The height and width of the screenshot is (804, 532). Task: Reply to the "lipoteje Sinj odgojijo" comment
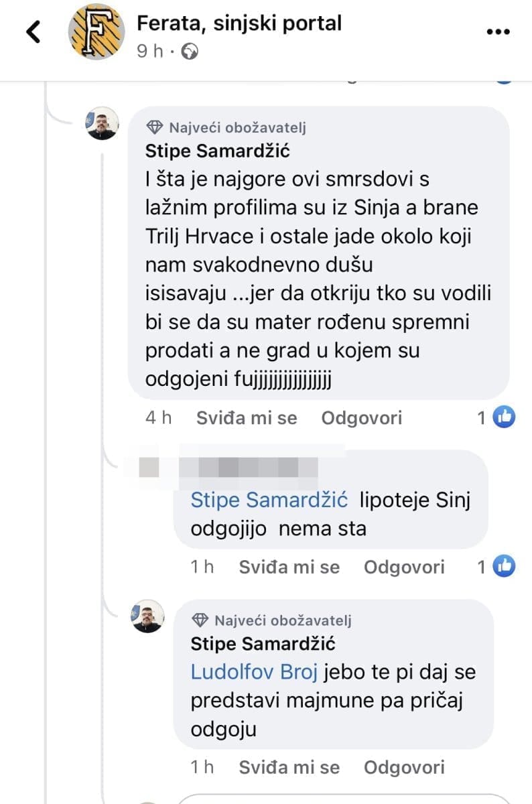click(404, 567)
